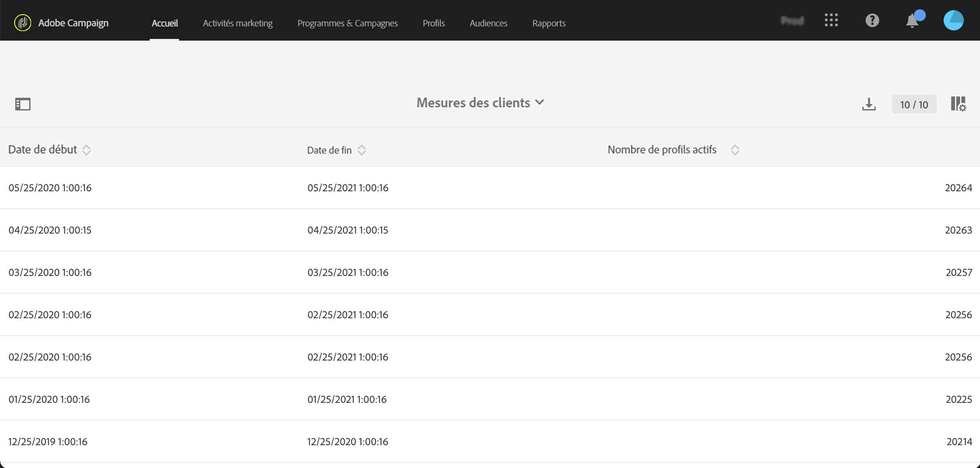This screenshot has width=980, height=468.
Task: Click the Adobe Campaign logo icon
Action: [22, 23]
